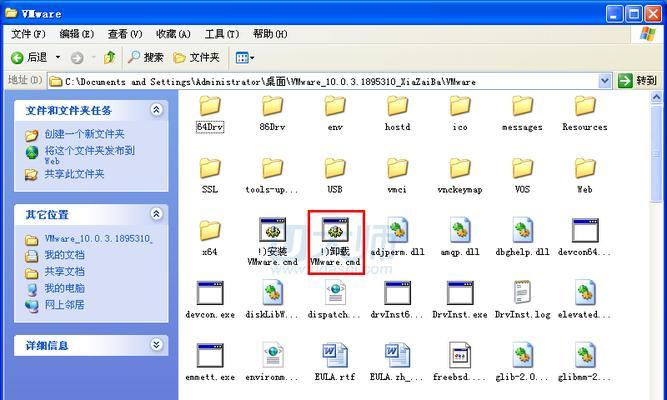Go back with the 后退 button
This screenshot has width=667, height=400.
pos(29,57)
